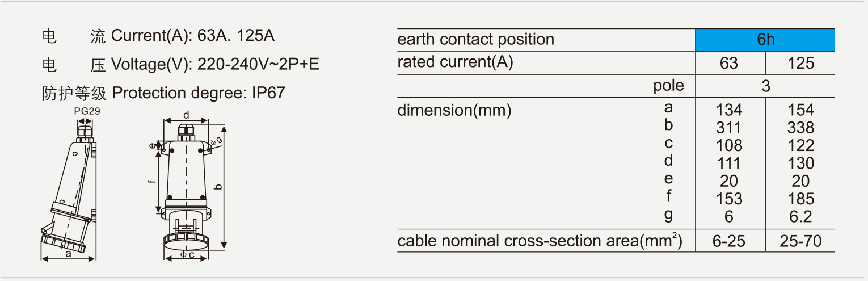Image resolution: width=868 pixels, height=281 pixels.
Task: Select the 6-25 cable cross-section value
Action: pyautogui.click(x=729, y=242)
